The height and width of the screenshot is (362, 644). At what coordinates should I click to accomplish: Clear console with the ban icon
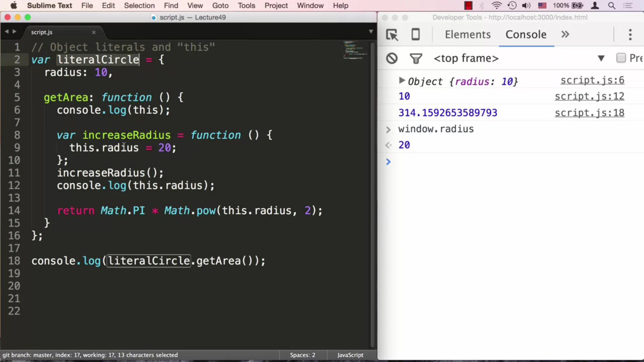tap(391, 58)
